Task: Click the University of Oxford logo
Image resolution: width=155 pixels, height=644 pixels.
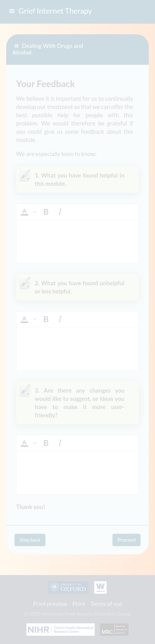Action: [x=68, y=587]
